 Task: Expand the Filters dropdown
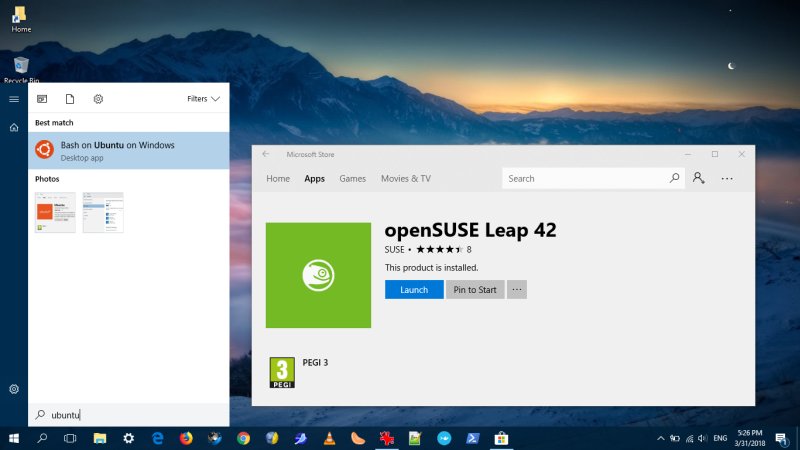click(x=203, y=99)
